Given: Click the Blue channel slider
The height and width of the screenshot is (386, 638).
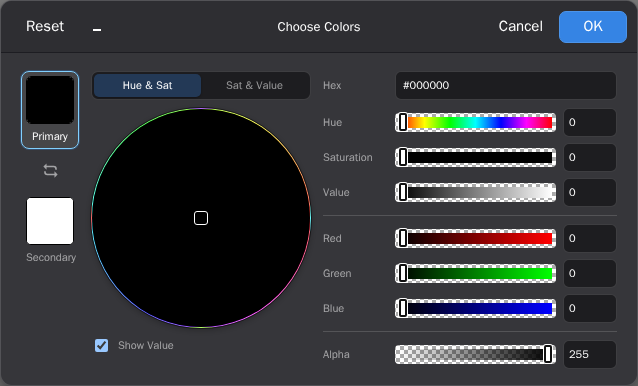Looking at the screenshot, I should click(x=475, y=308).
